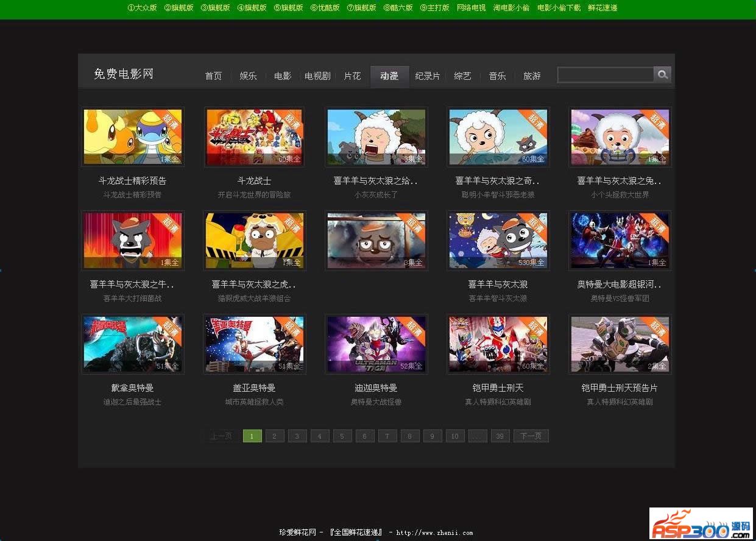
Task: Open the ⑧酷六版 top link
Action: (x=398, y=8)
